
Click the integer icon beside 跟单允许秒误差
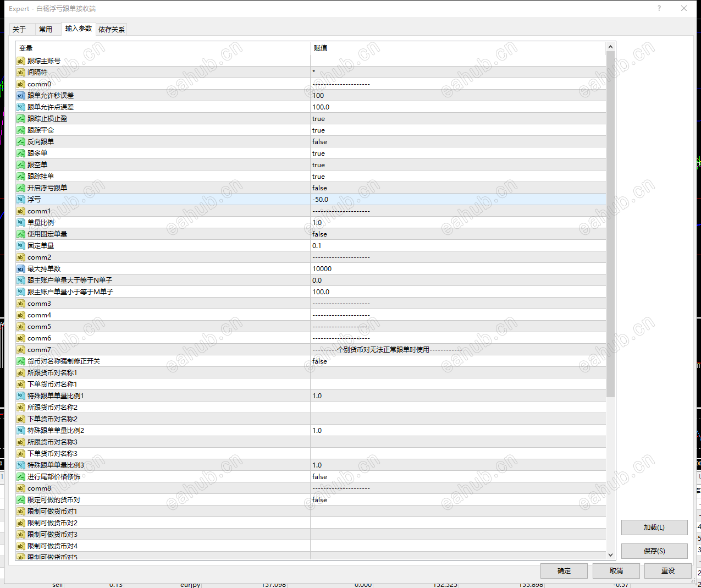point(21,96)
